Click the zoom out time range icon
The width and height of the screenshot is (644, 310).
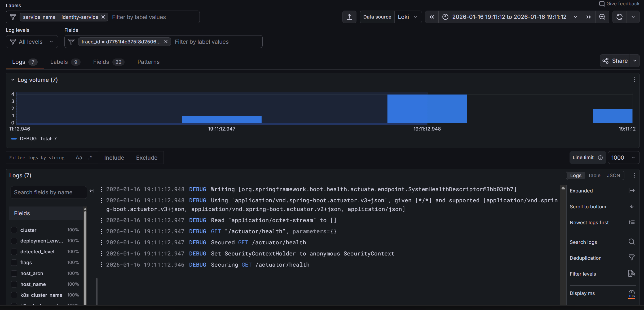pyautogui.click(x=602, y=17)
